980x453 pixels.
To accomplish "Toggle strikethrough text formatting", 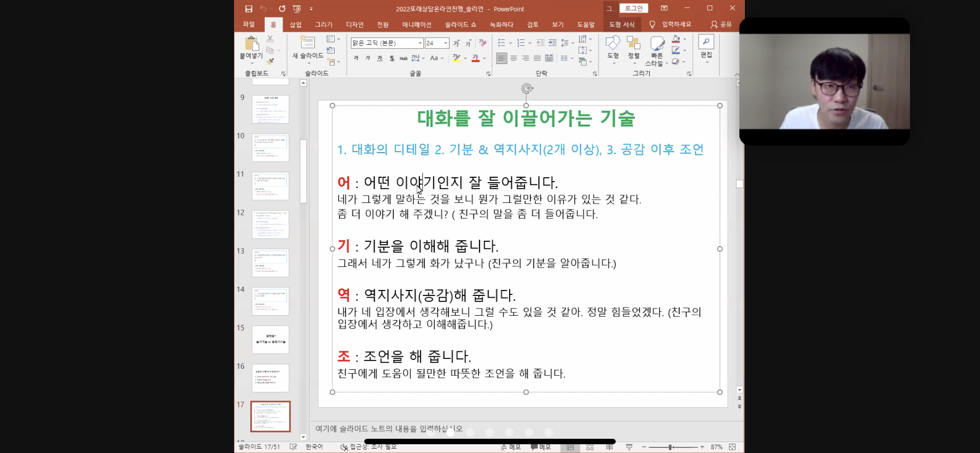I will 403,58.
